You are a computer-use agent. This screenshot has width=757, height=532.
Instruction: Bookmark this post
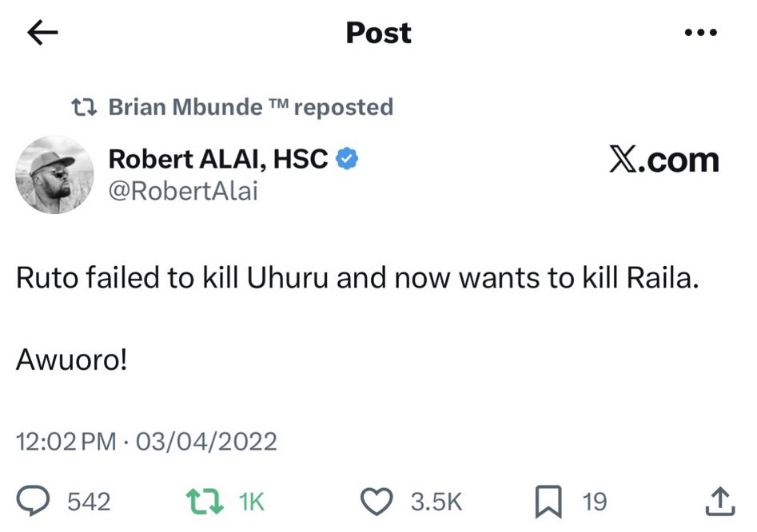548,502
